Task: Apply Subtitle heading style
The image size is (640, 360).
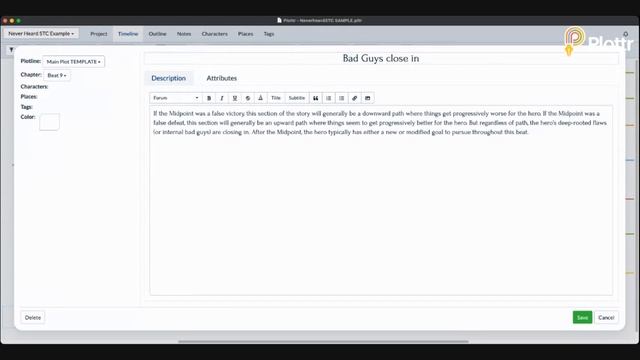Action: [297, 98]
